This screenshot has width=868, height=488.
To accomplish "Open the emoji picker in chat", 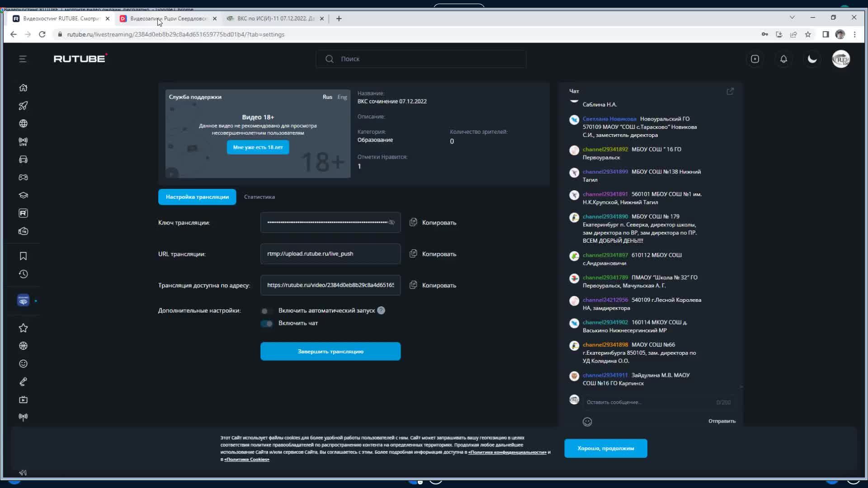I will pos(587,422).
